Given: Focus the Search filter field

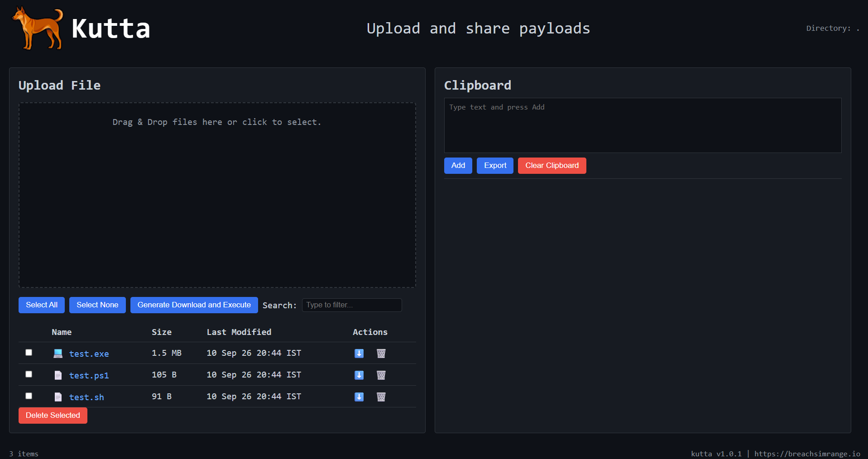Looking at the screenshot, I should [x=352, y=305].
